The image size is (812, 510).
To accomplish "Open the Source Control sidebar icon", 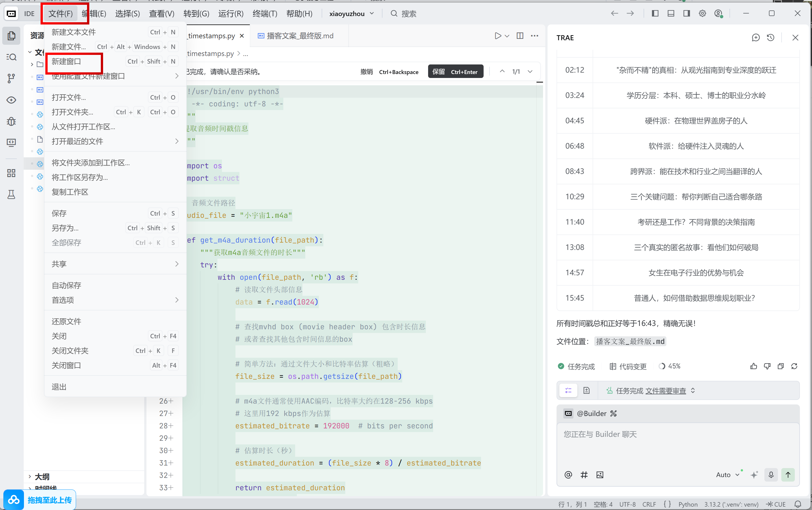I will coord(11,79).
